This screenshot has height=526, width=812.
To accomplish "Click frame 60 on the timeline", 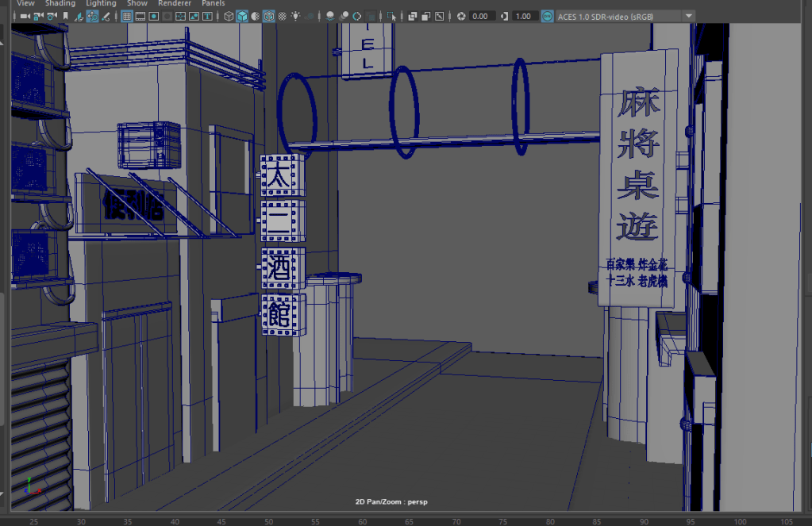I will 409,521.
